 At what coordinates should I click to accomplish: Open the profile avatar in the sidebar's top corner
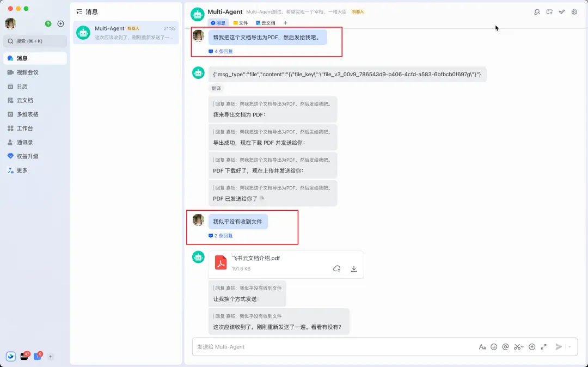tap(10, 23)
